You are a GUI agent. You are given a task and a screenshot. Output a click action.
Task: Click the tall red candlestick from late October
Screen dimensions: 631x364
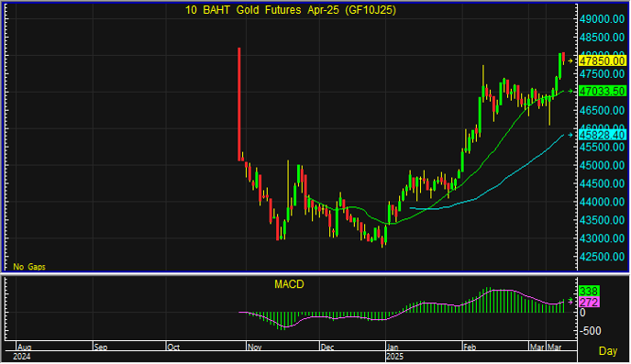[239, 105]
